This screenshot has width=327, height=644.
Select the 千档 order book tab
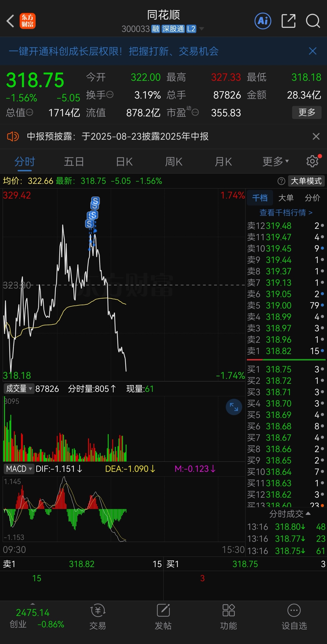coord(260,198)
